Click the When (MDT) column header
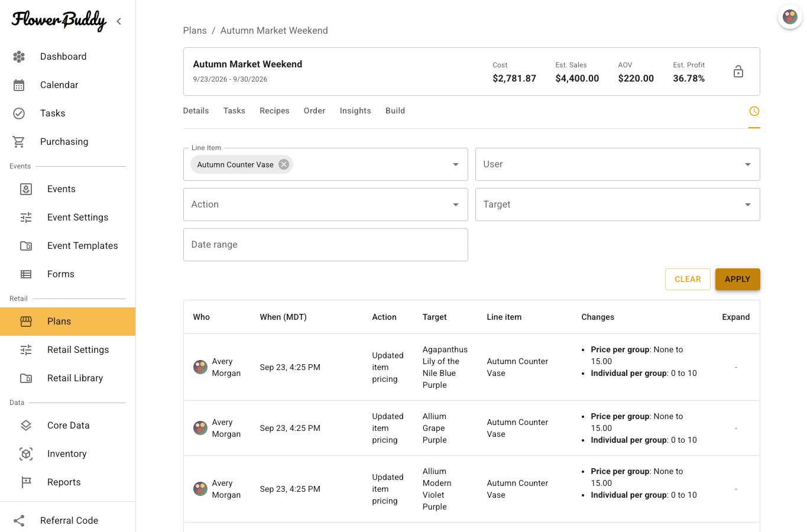This screenshot has width=807, height=532. tap(283, 317)
